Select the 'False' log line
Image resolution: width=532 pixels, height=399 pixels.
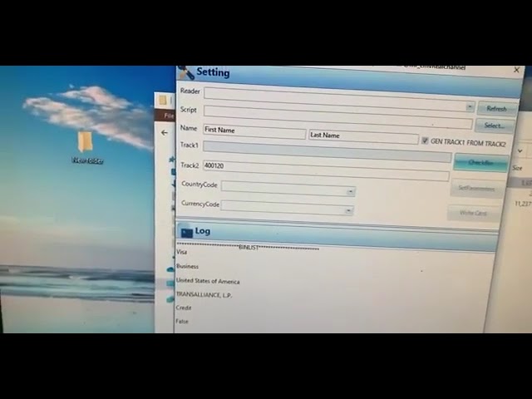tap(182, 321)
